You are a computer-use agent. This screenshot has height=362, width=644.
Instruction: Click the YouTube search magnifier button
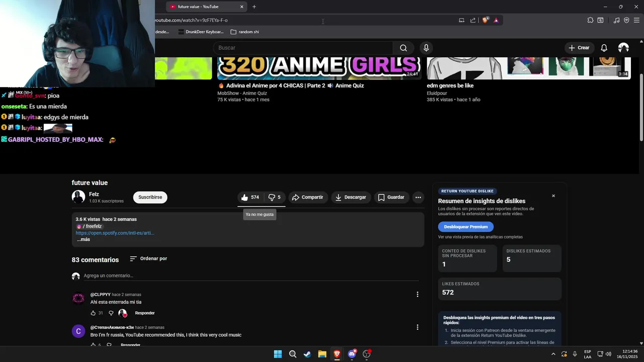point(403,48)
